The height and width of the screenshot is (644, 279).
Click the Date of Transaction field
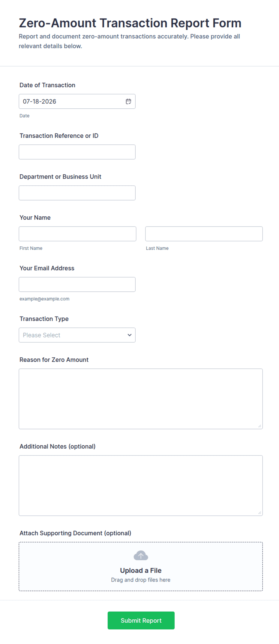77,101
